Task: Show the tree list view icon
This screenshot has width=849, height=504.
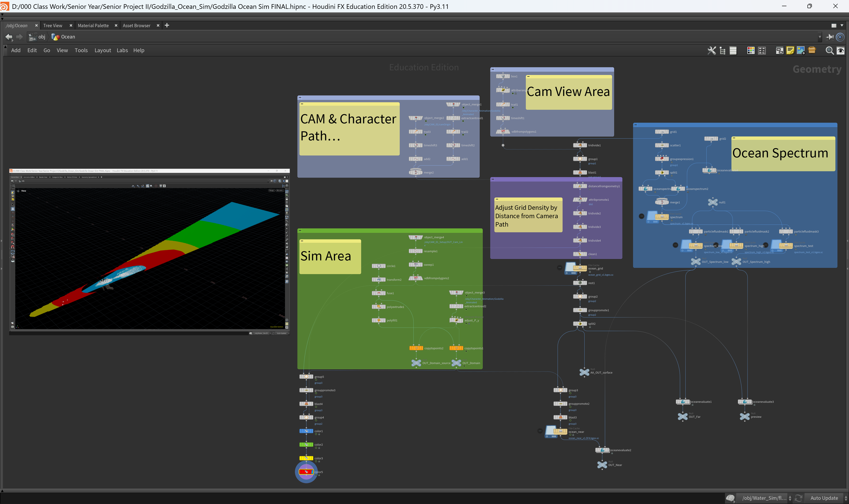Action: [x=722, y=51]
